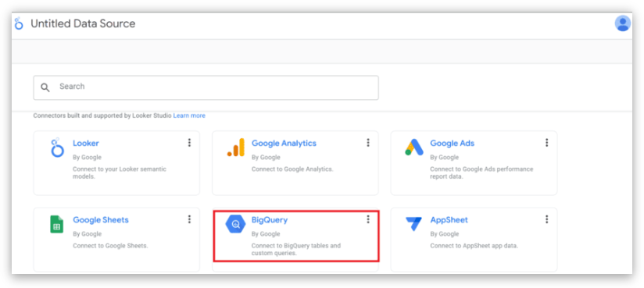
Task: Open the Learn more link
Action: click(x=189, y=116)
